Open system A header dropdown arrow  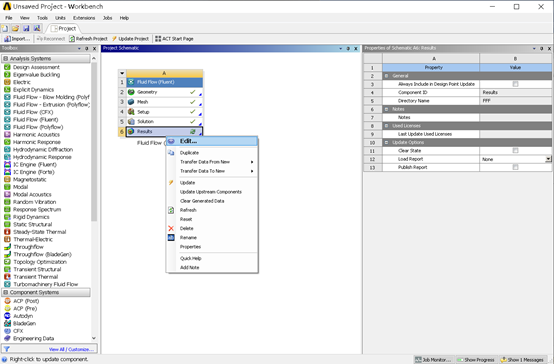point(122,74)
